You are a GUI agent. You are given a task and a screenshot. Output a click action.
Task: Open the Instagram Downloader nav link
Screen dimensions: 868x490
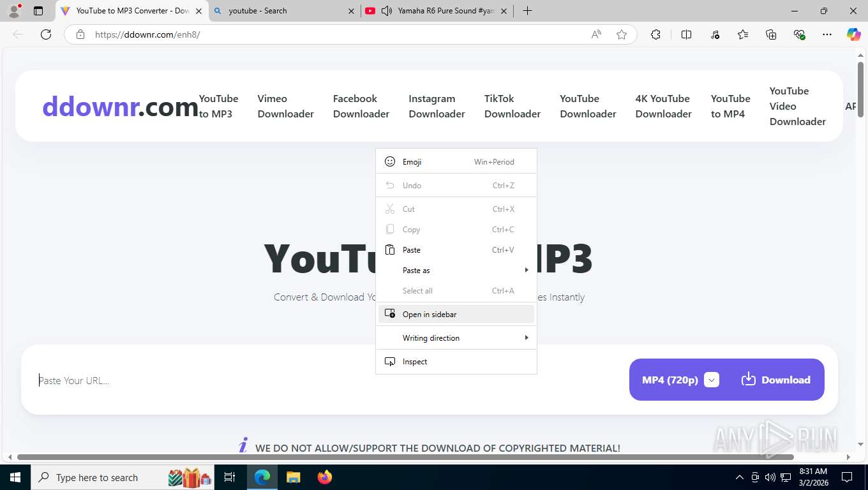(437, 106)
